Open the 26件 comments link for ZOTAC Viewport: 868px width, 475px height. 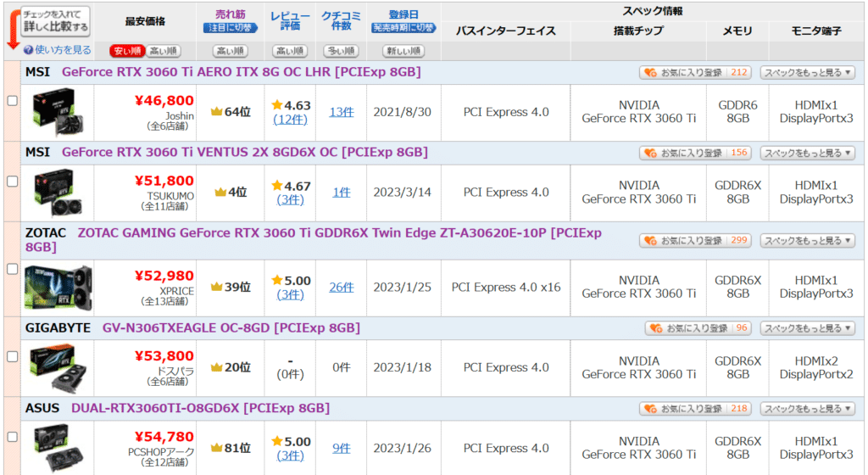pyautogui.click(x=342, y=287)
